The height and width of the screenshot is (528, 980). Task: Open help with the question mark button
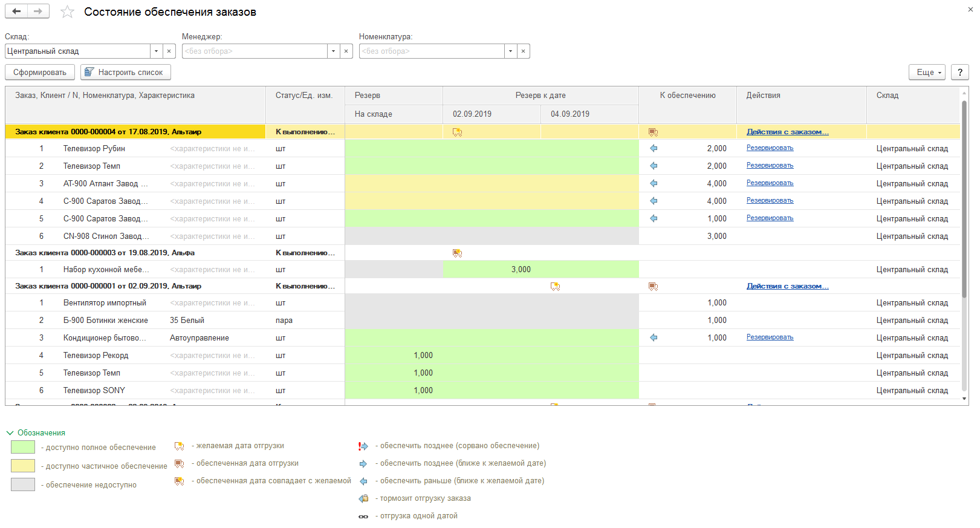coord(959,73)
